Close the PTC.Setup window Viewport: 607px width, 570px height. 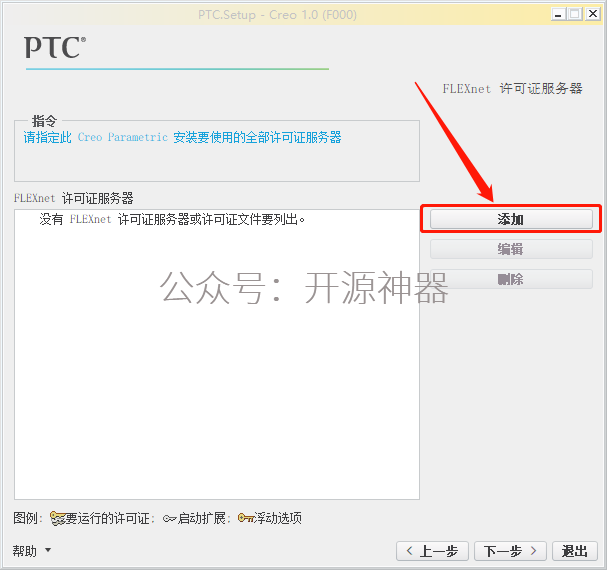point(593,14)
